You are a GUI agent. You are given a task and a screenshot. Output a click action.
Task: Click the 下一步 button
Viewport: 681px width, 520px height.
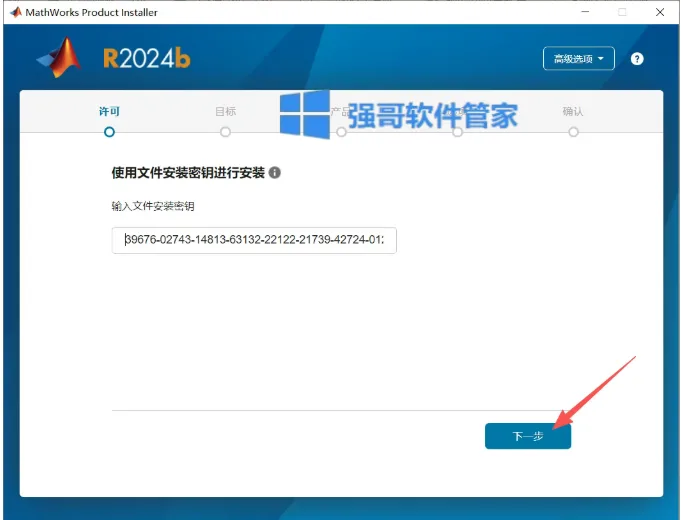point(528,436)
